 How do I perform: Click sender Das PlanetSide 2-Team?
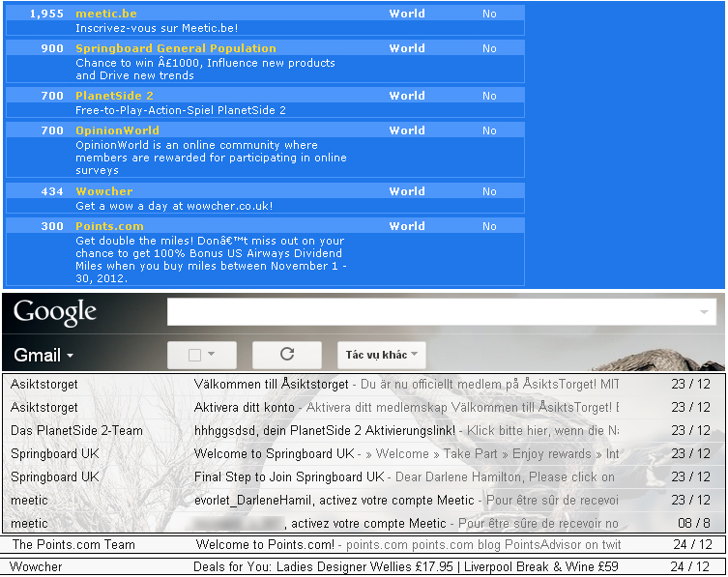coord(76,431)
